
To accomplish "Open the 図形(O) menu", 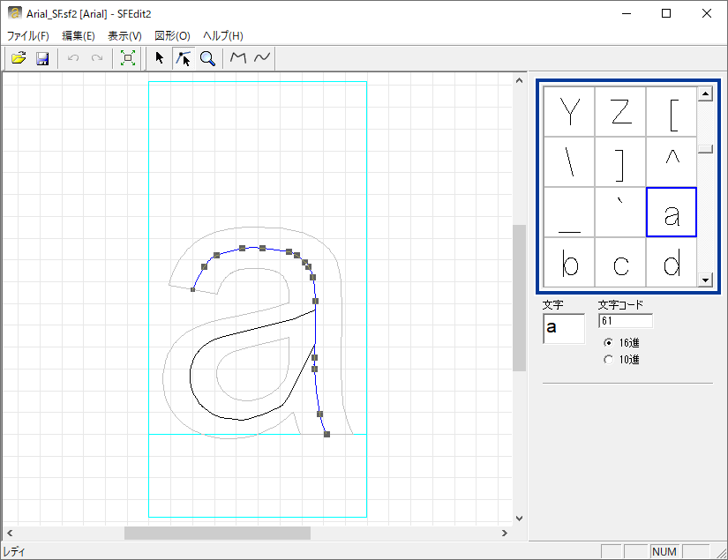I will 172,36.
